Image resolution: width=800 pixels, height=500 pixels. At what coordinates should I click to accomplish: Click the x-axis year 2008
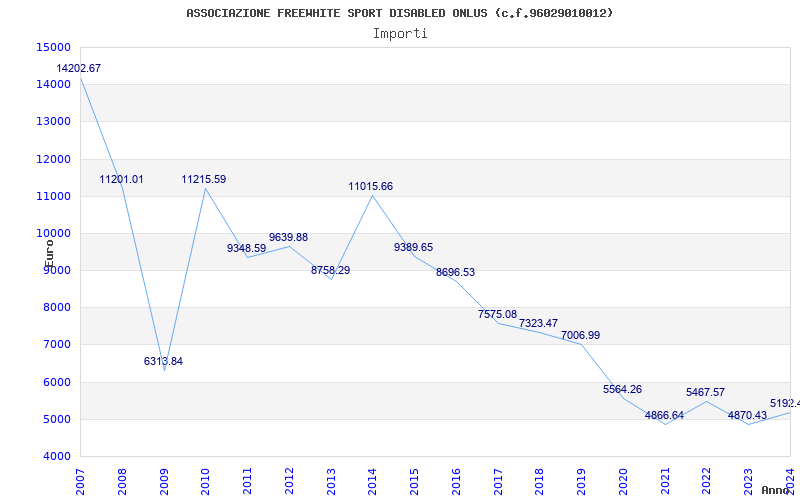pyautogui.click(x=122, y=482)
